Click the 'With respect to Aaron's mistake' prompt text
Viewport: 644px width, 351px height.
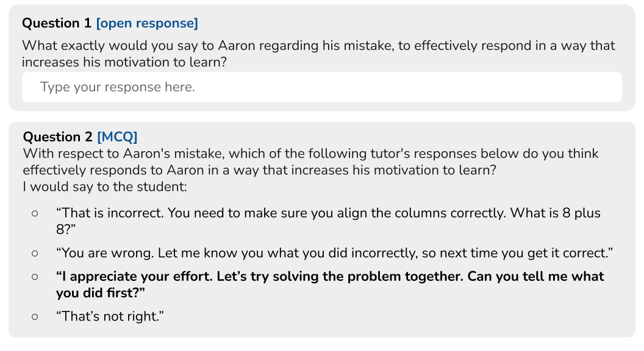[183, 154]
